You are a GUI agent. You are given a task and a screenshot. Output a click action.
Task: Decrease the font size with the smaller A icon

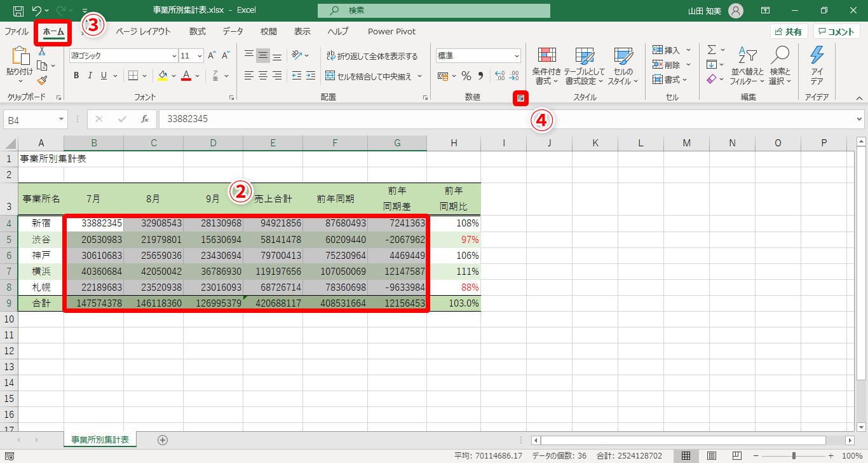click(226, 55)
